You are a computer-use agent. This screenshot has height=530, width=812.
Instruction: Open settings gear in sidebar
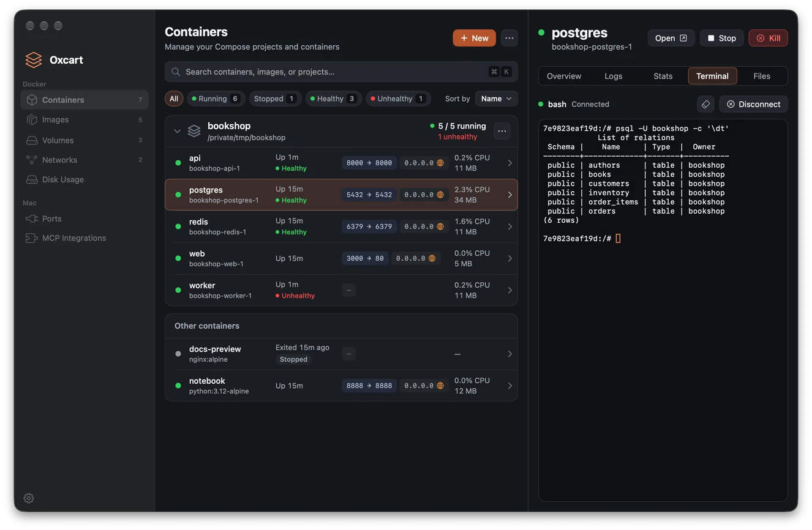click(x=29, y=498)
